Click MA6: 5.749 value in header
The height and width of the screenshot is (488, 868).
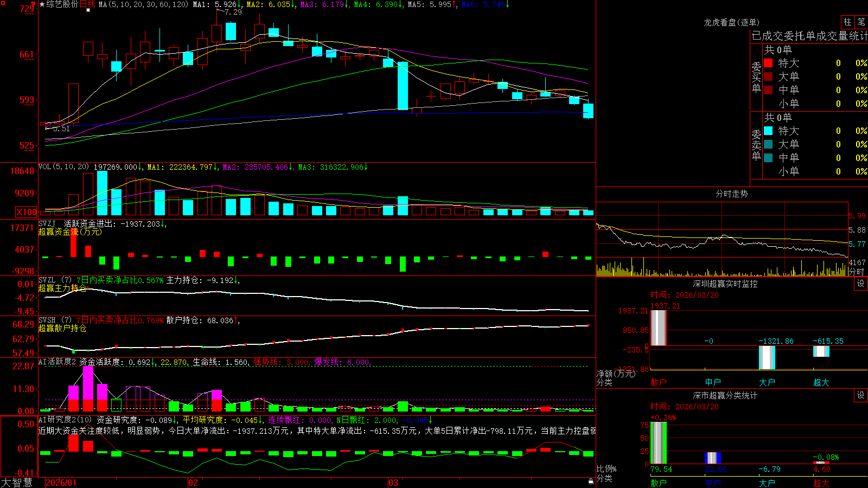pos(485,4)
